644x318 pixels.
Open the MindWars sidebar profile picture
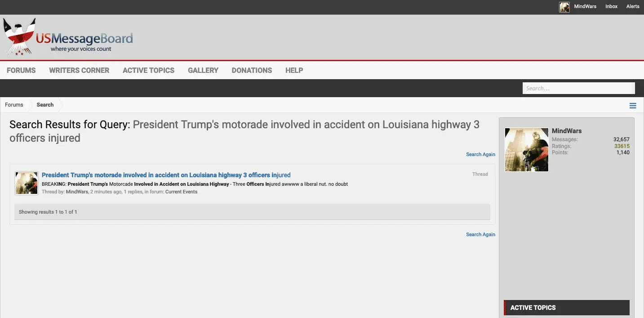tap(526, 150)
